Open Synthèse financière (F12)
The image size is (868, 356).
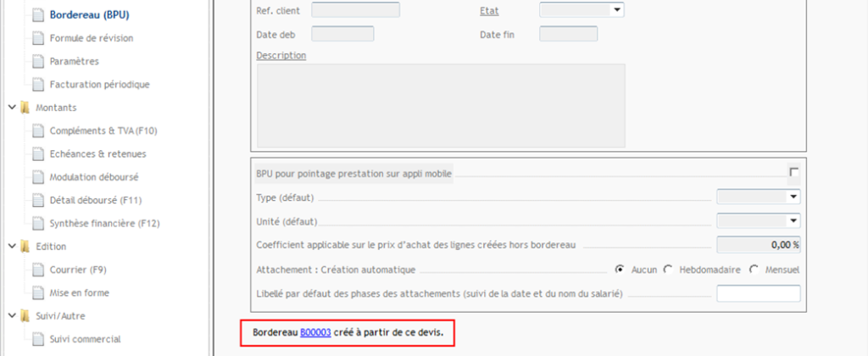(x=104, y=224)
